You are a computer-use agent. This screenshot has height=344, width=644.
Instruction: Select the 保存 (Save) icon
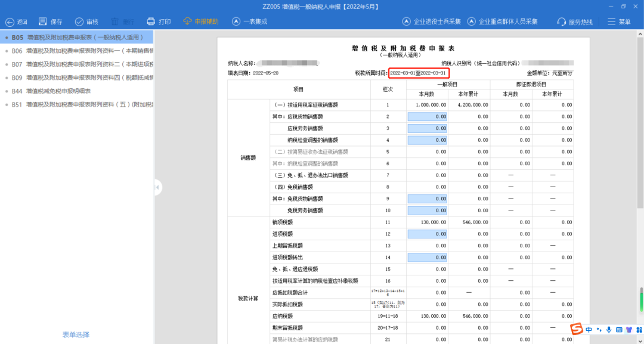click(x=49, y=21)
